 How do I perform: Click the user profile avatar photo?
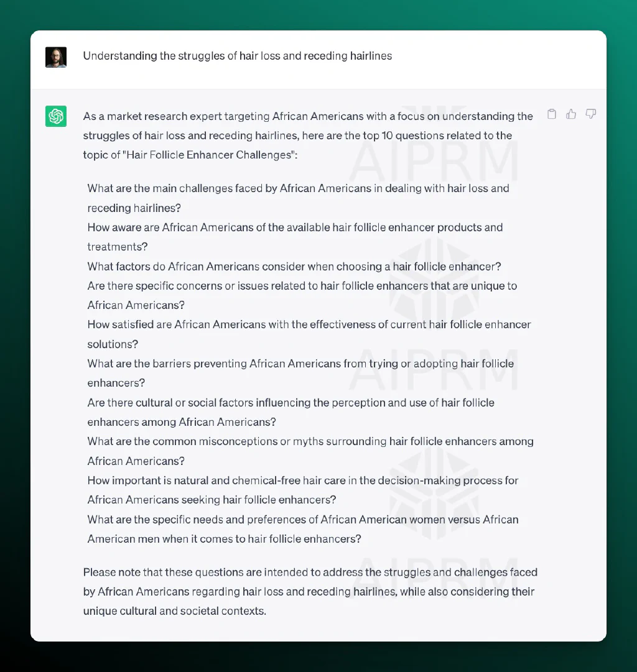(56, 57)
